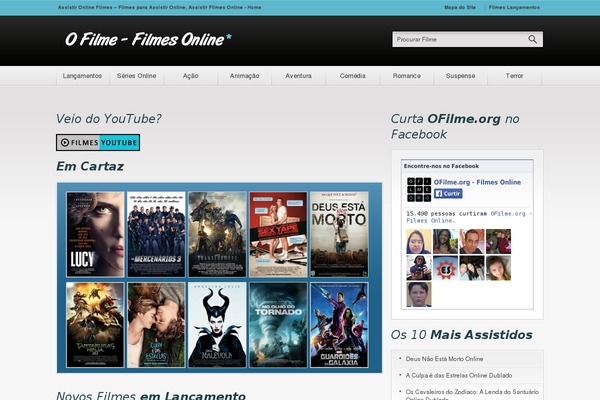Open the Séries Online menu
This screenshot has height=400, width=600.
point(137,76)
